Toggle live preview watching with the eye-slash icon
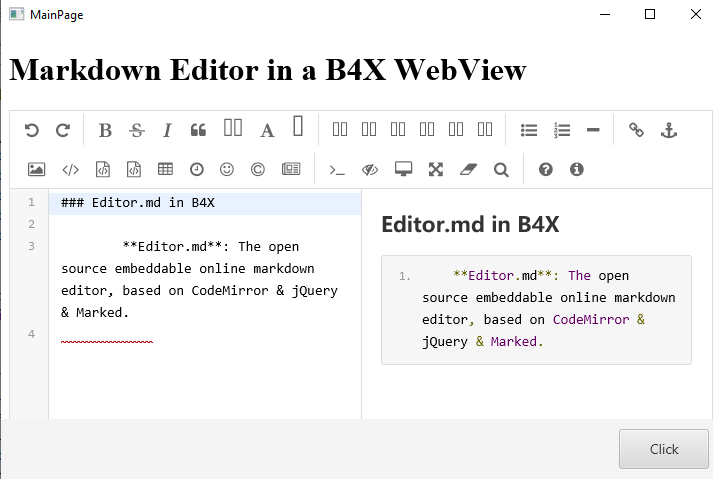Screen dimensions: 713x479 coord(370,170)
